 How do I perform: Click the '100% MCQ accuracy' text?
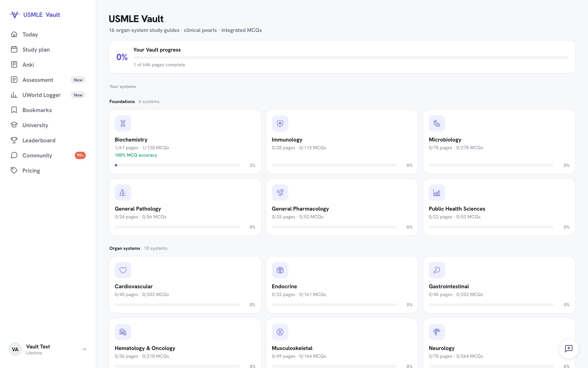pos(136,155)
